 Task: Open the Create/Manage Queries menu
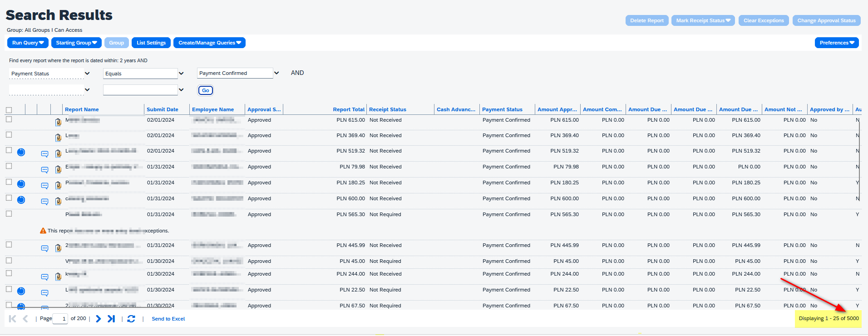tap(209, 43)
